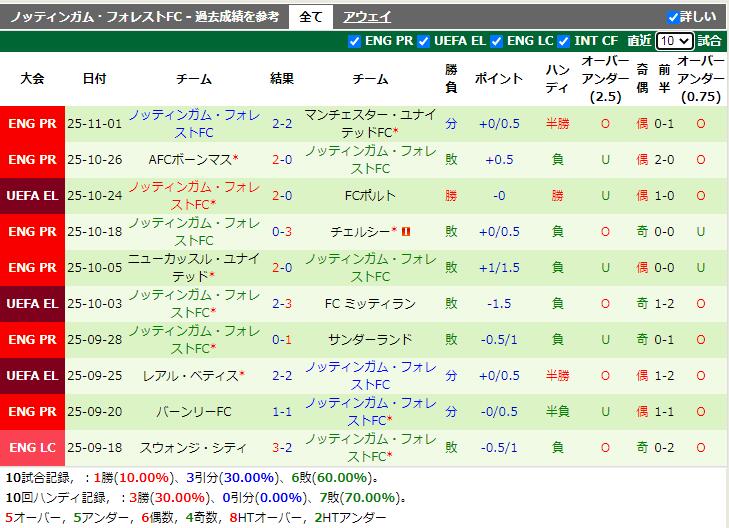Select the 全て tab

click(311, 17)
